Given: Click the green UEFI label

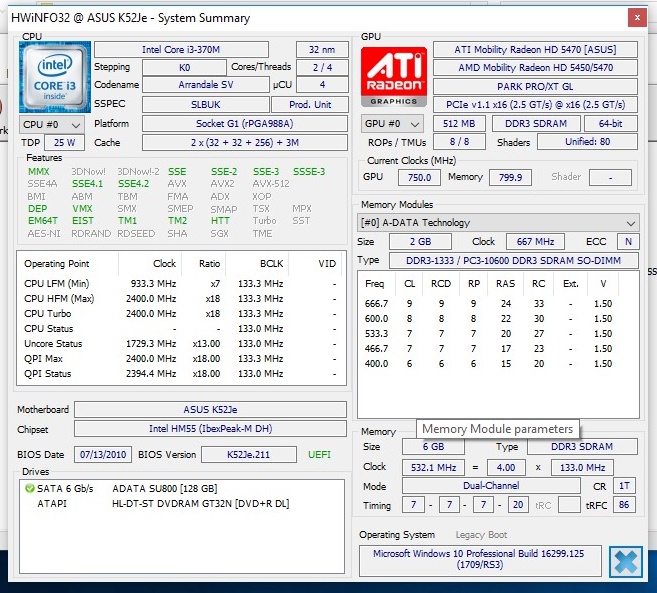Looking at the screenshot, I should (319, 454).
